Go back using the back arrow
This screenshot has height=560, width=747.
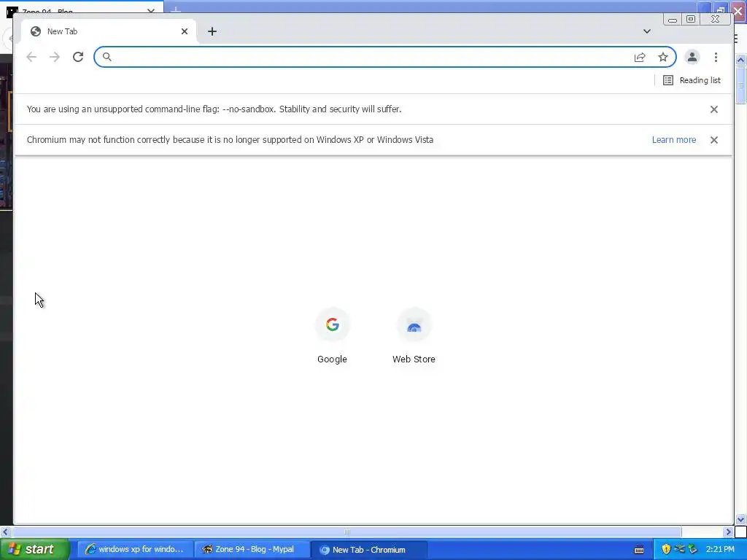tap(31, 57)
